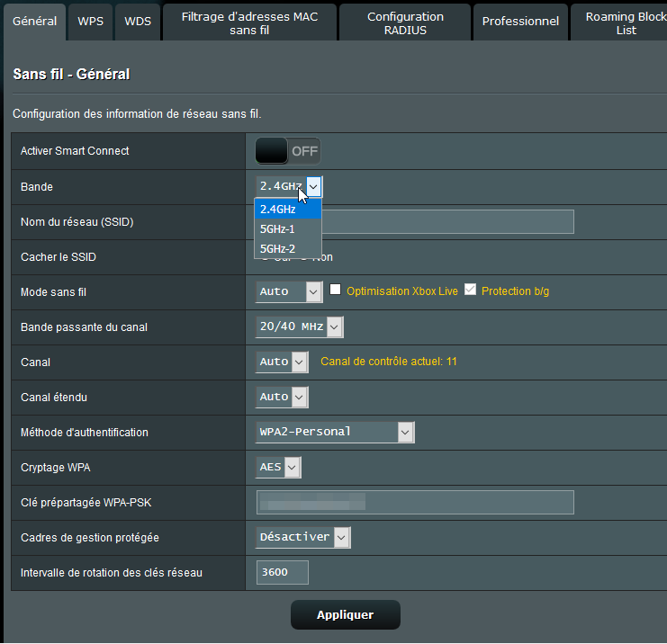This screenshot has width=667, height=644.
Task: Open the WDS tab
Action: coord(138,22)
